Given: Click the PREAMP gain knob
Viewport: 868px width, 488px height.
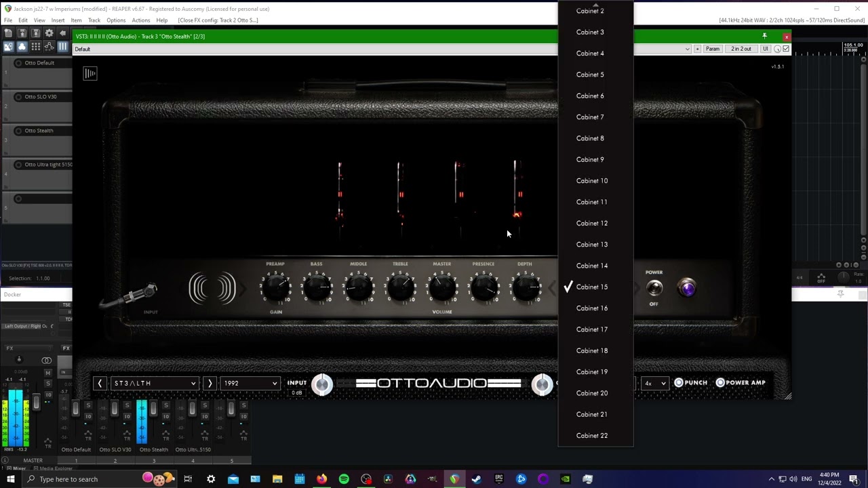Looking at the screenshot, I should click(275, 287).
